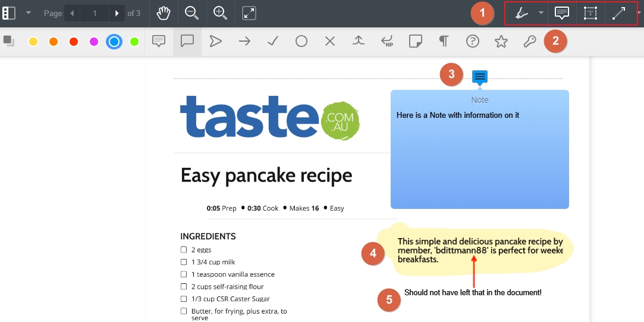
Task: Select the help question mark icon
Action: coord(473,41)
